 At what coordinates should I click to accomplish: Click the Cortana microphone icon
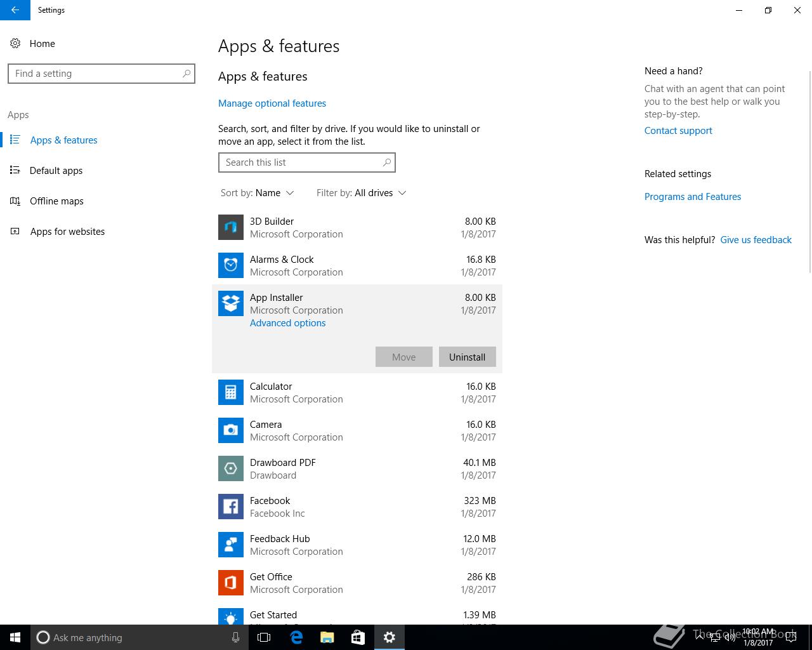235,637
